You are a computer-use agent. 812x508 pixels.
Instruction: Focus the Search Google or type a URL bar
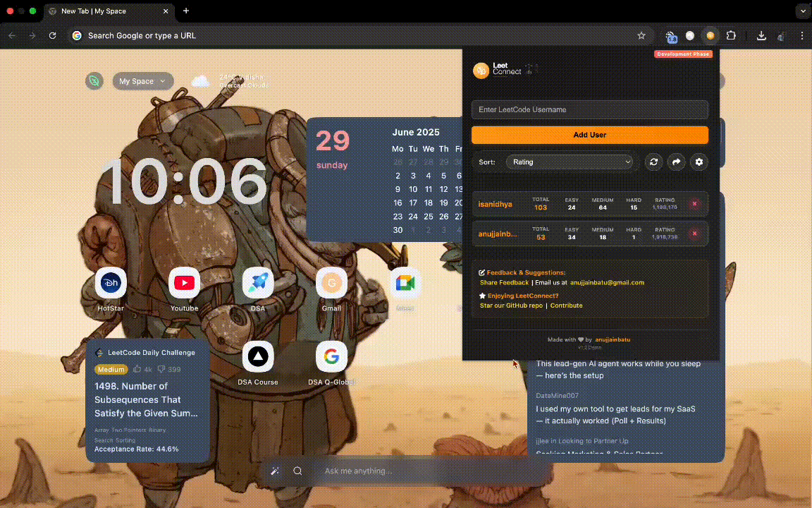[x=361, y=36]
